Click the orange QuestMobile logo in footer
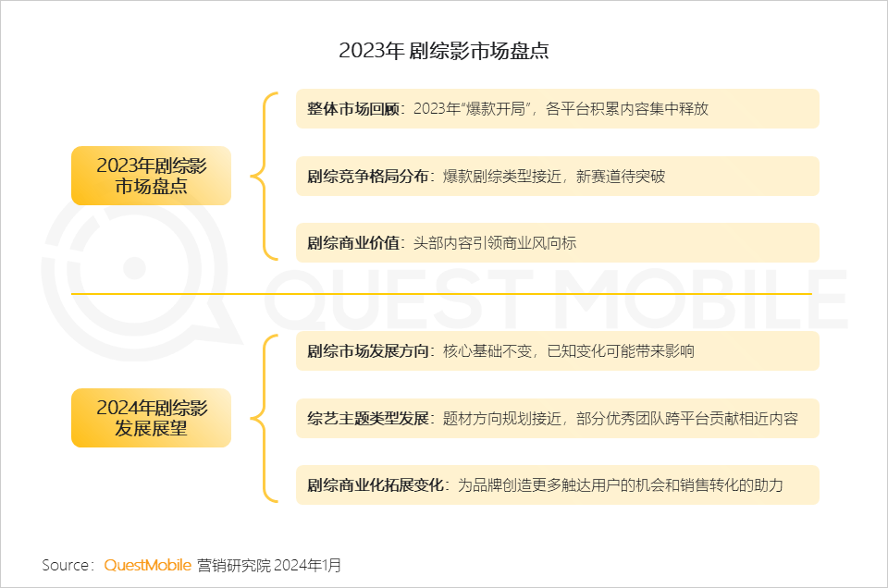Image resolution: width=888 pixels, height=588 pixels. [x=147, y=565]
